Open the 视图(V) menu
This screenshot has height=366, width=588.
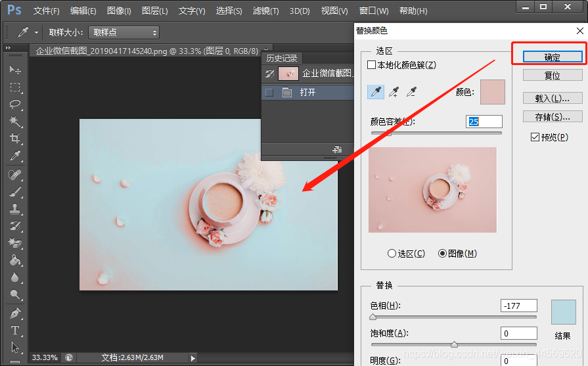point(334,11)
